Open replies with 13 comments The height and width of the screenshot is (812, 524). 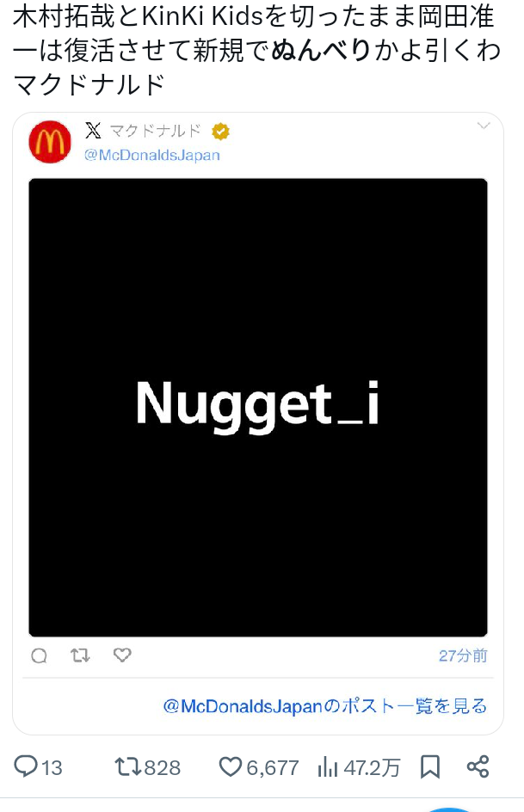pos(38,767)
